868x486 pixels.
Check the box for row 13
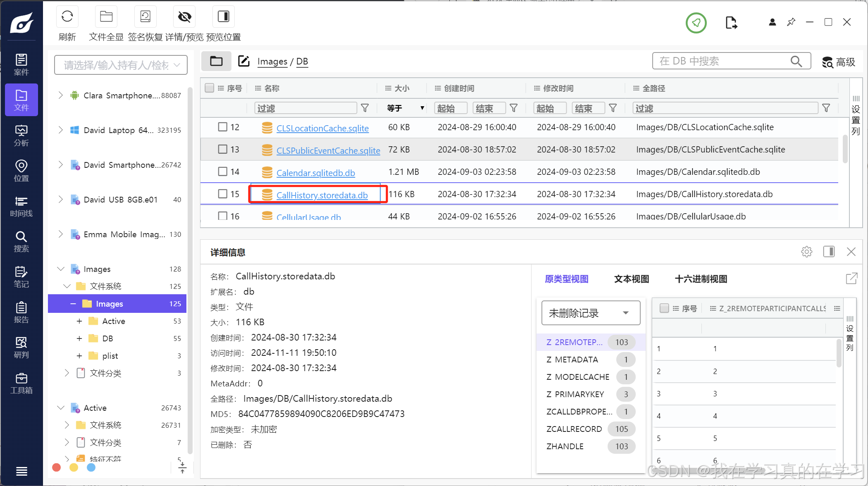[222, 149]
